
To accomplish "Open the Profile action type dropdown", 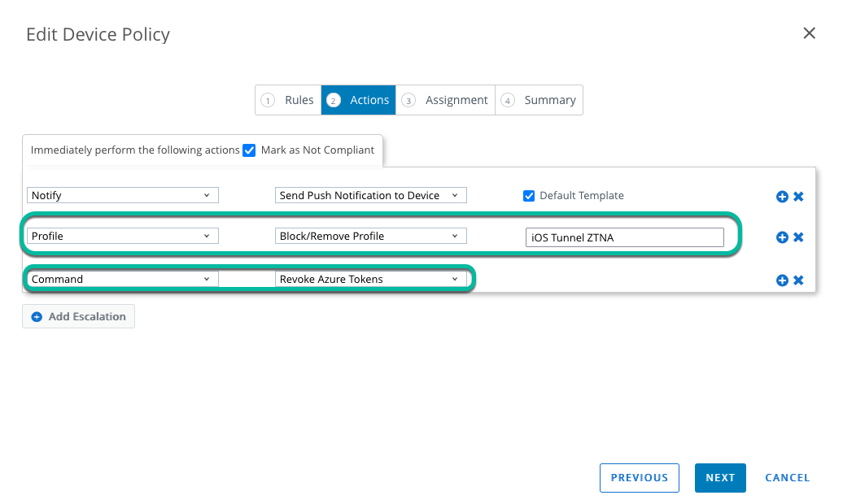I will click(123, 236).
